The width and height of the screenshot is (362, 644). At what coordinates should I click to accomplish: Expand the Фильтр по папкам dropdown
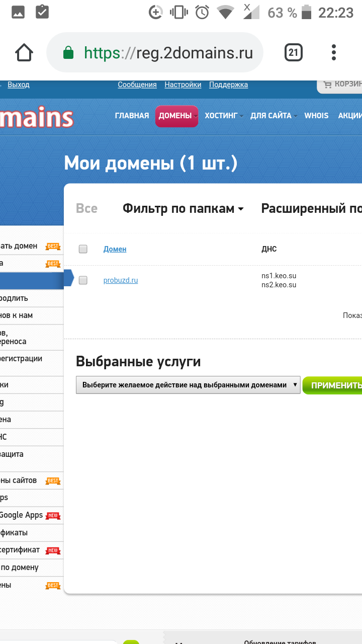[183, 209]
